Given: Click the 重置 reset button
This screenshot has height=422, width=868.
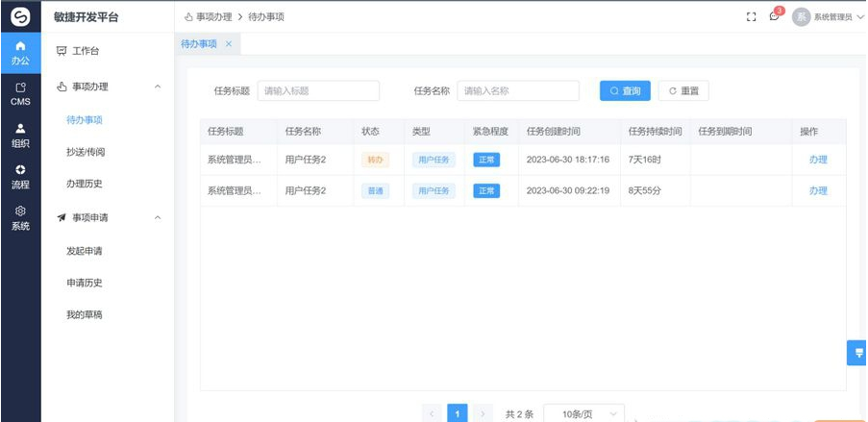Looking at the screenshot, I should point(683,90).
